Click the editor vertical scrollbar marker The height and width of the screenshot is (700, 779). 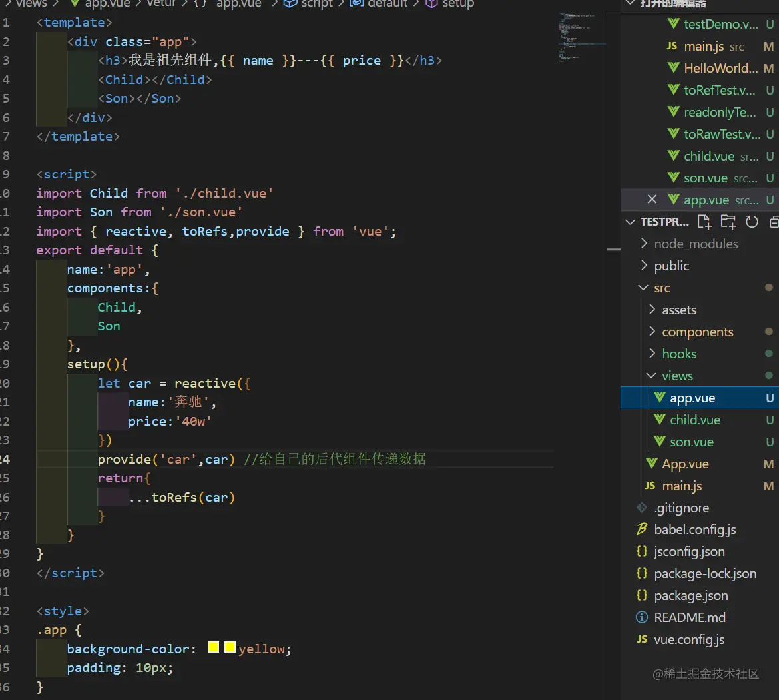pos(614,249)
